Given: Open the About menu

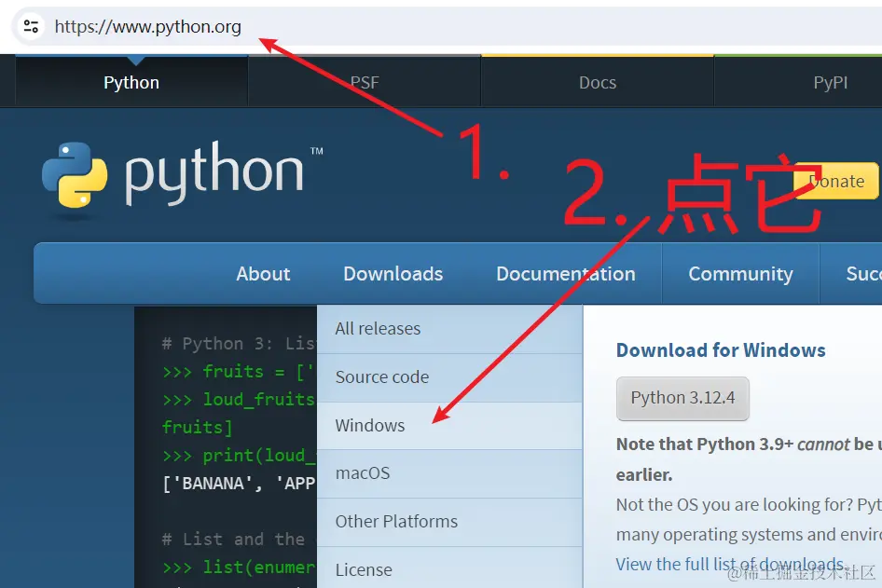Looking at the screenshot, I should [263, 274].
